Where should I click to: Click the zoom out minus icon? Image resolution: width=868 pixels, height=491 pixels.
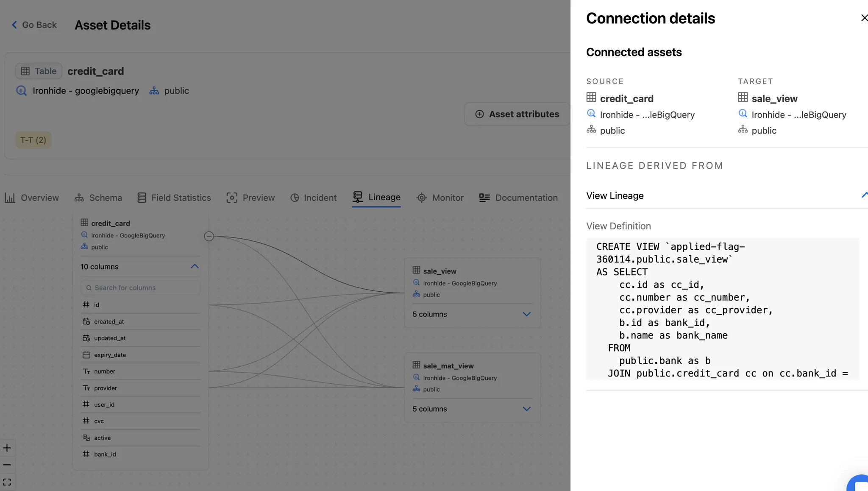point(7,465)
